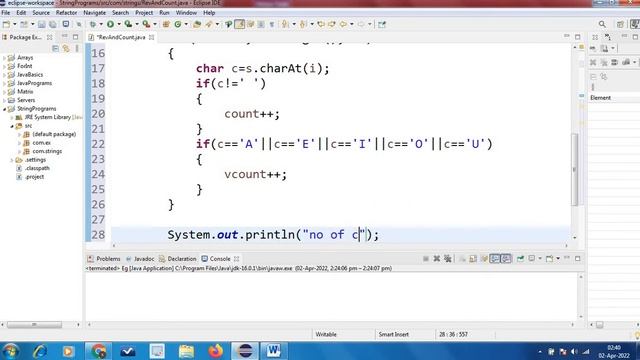Click the Open Type toolbar icon
Screen dimensions: 640x360
pos(197,24)
